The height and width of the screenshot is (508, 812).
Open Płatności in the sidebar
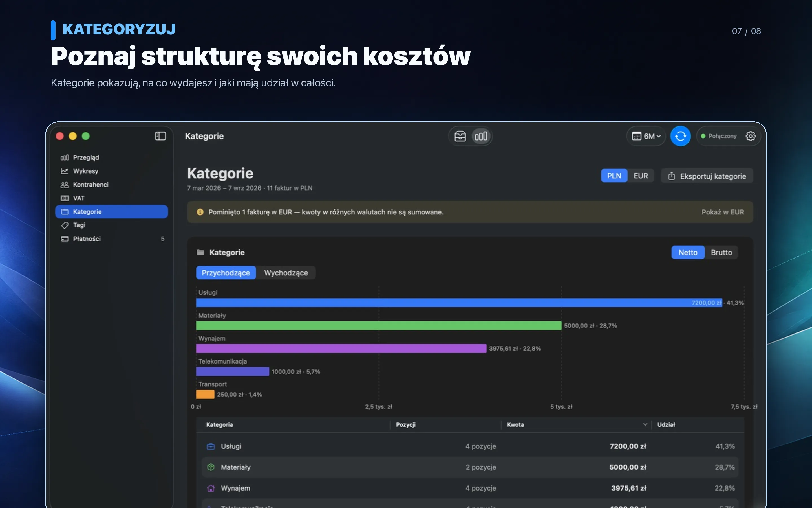(111, 238)
